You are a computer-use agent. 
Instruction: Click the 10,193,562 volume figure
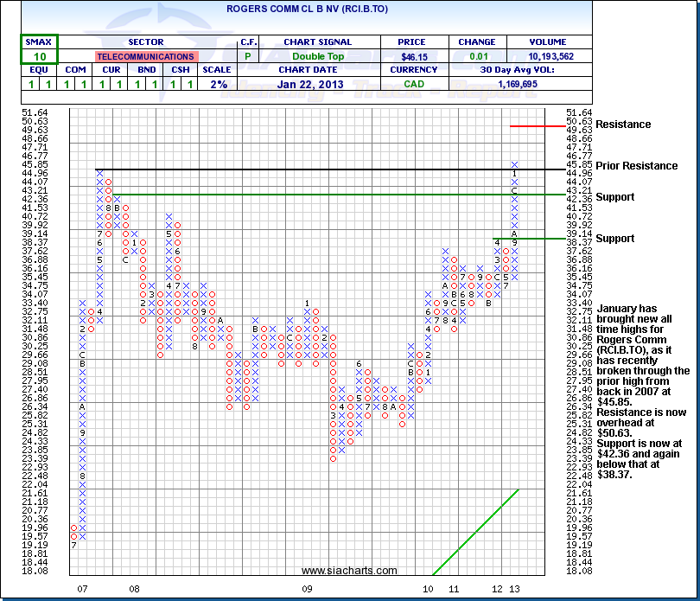point(548,56)
